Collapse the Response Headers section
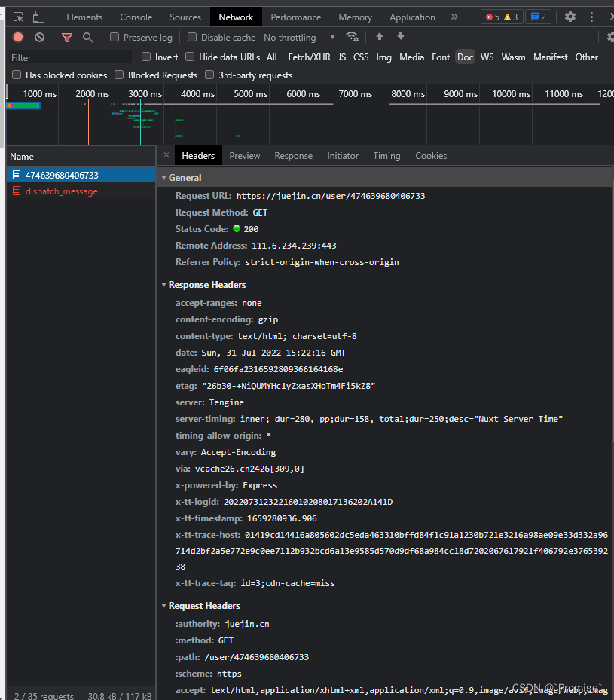The image size is (614, 700). (x=163, y=285)
